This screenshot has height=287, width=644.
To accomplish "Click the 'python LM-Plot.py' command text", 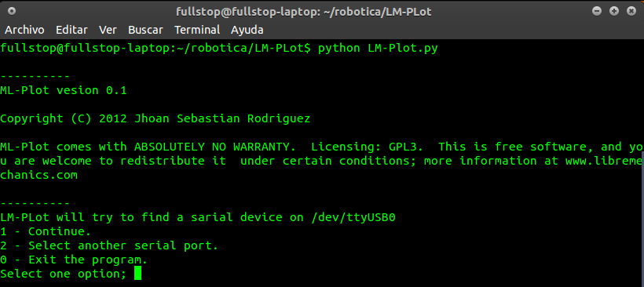I will tap(378, 49).
